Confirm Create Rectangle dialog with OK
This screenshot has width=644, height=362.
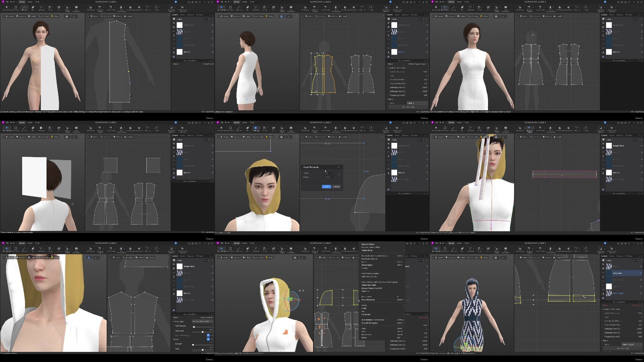326,187
